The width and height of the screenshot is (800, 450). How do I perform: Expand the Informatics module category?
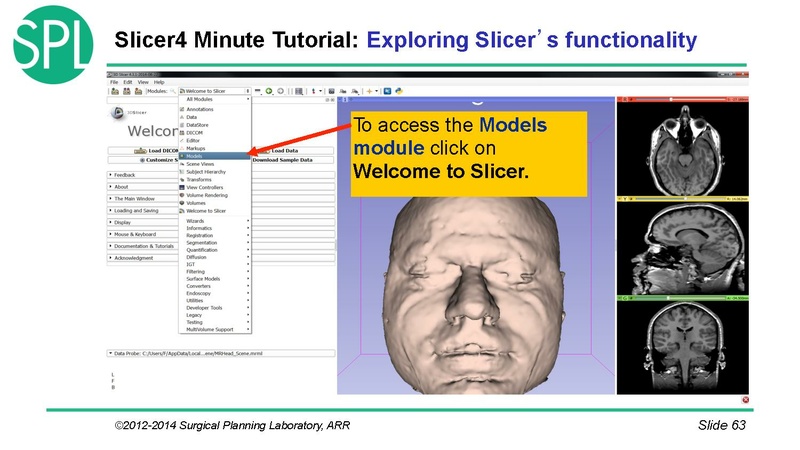215,229
